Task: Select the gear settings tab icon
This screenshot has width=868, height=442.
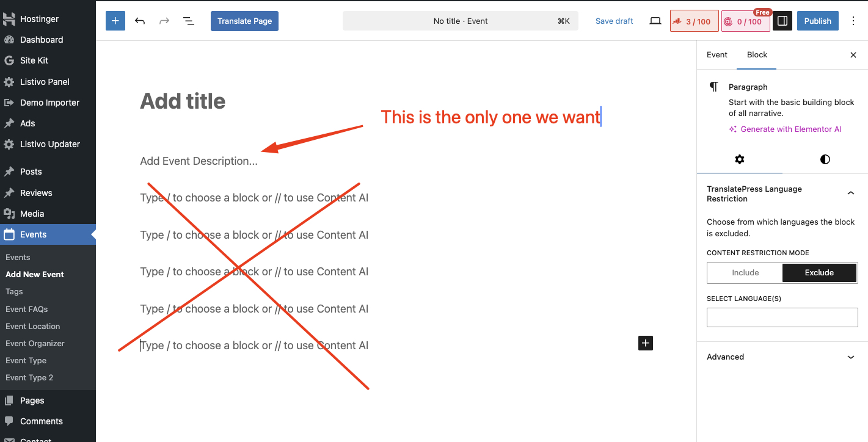Action: (740, 159)
